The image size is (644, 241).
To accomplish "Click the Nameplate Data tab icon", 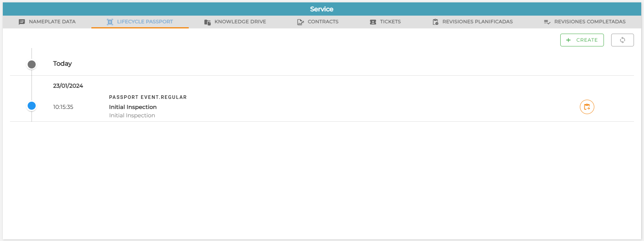I will click(22, 22).
